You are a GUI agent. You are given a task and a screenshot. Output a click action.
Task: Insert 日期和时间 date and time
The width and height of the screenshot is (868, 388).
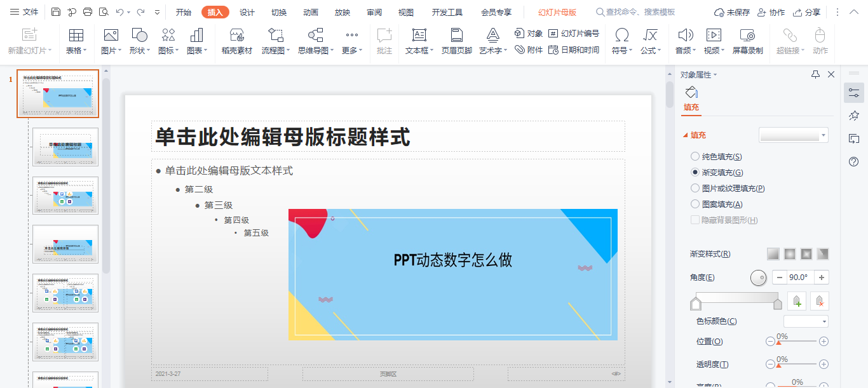point(574,50)
